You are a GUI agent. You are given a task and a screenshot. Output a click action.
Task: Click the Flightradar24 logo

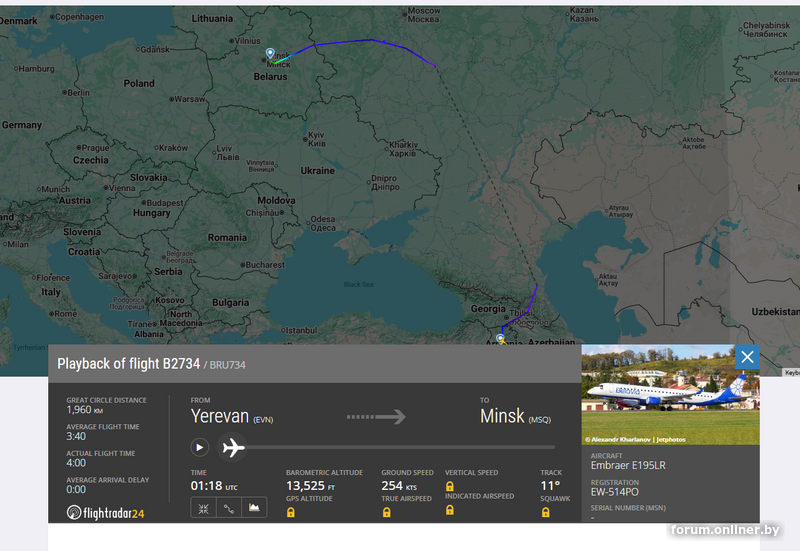[105, 512]
